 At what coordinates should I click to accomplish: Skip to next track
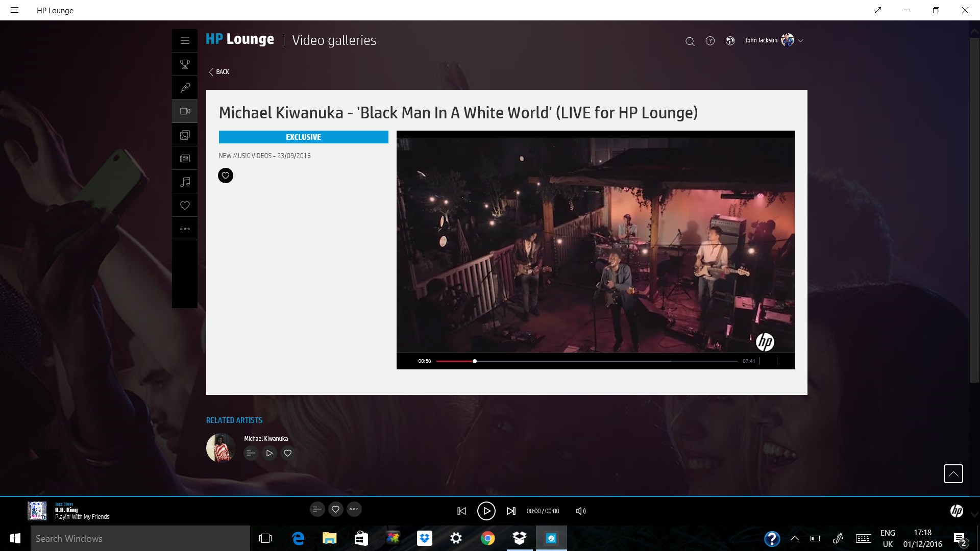pos(510,511)
